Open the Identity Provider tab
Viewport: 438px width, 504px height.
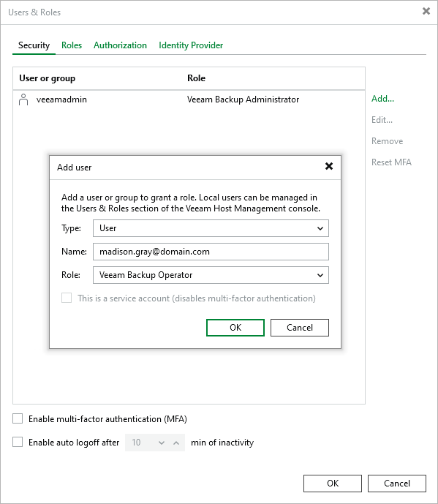click(x=191, y=45)
